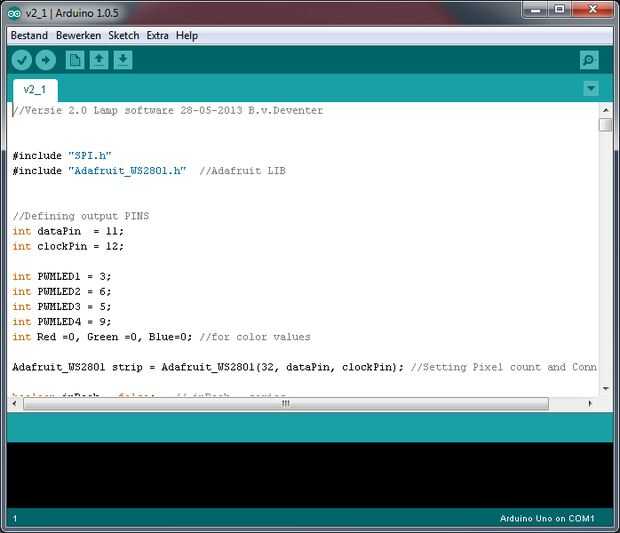This screenshot has height=533, width=620.
Task: Click the vertical scrollbar thumb
Action: (606, 125)
